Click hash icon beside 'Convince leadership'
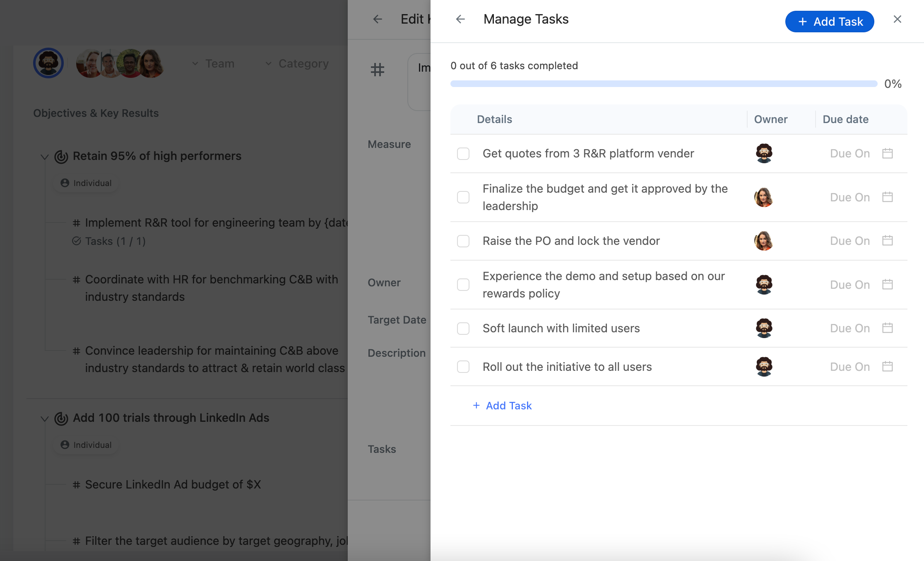The image size is (924, 561). coord(76,351)
